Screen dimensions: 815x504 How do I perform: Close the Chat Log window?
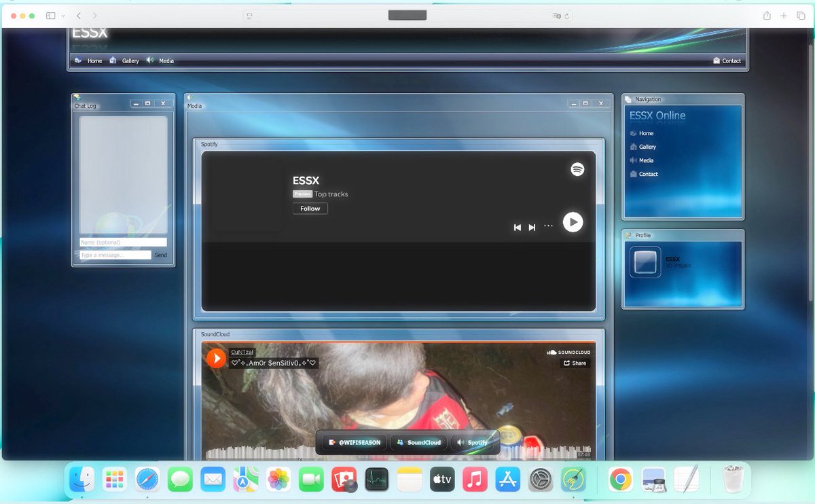tap(163, 103)
